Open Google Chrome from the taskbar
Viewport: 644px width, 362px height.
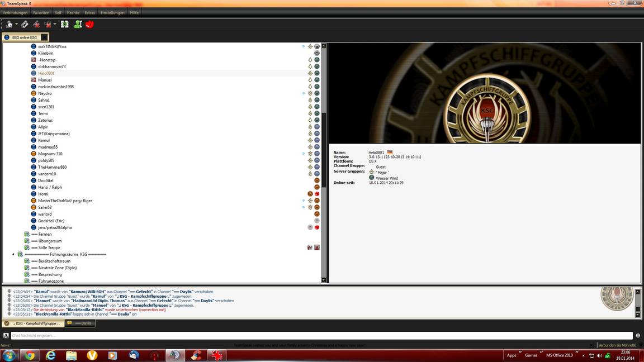(x=30, y=355)
